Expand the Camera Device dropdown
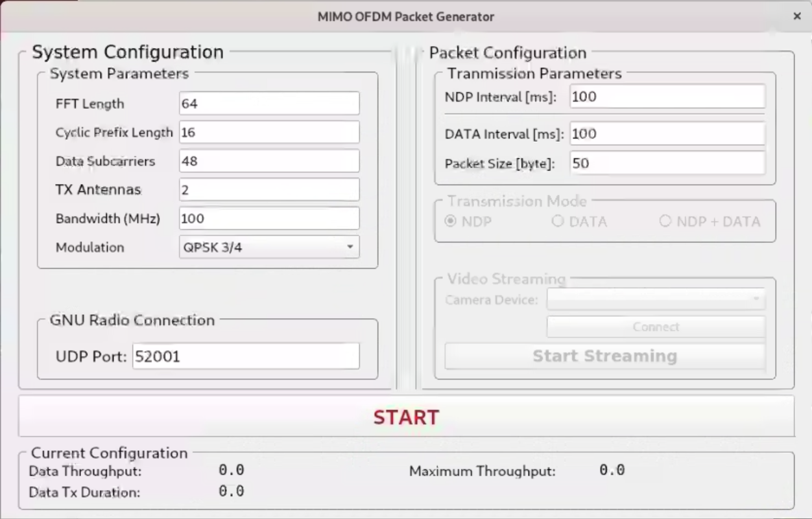This screenshot has width=812, height=519. [656, 299]
